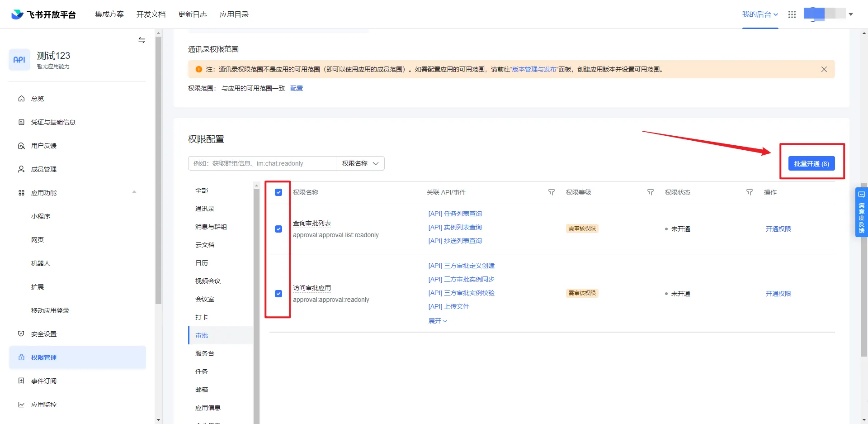Toggle the select-all permissions header checkbox

[x=278, y=192]
